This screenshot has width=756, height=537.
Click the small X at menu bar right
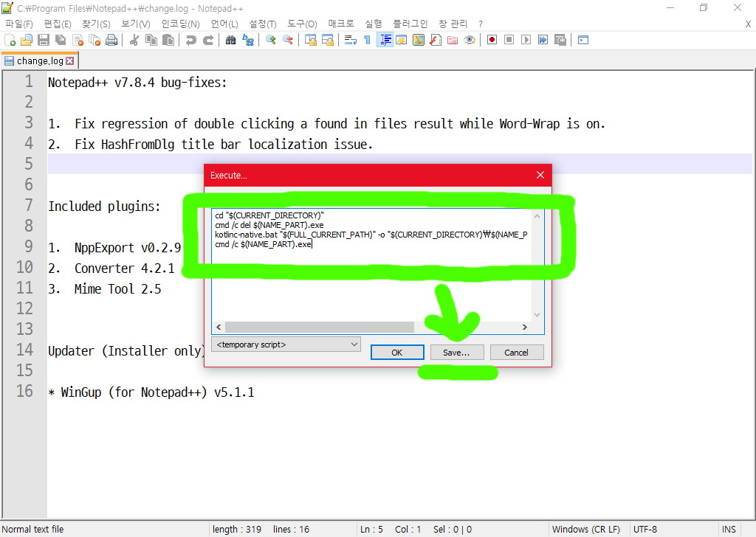[x=748, y=24]
